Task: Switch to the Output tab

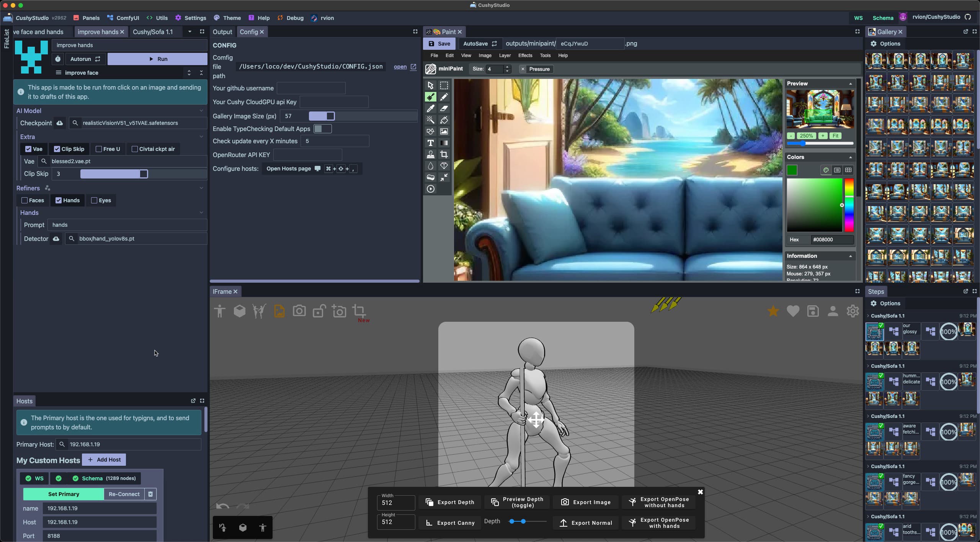Action: pos(222,32)
